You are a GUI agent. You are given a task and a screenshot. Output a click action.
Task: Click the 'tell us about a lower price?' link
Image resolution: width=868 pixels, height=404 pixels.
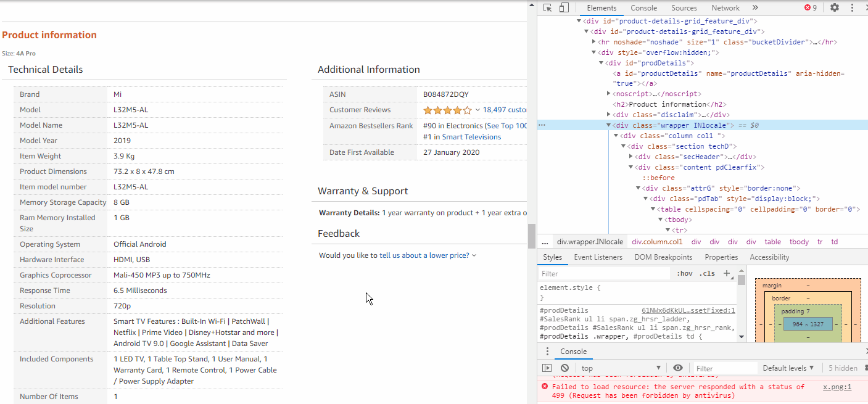point(424,255)
